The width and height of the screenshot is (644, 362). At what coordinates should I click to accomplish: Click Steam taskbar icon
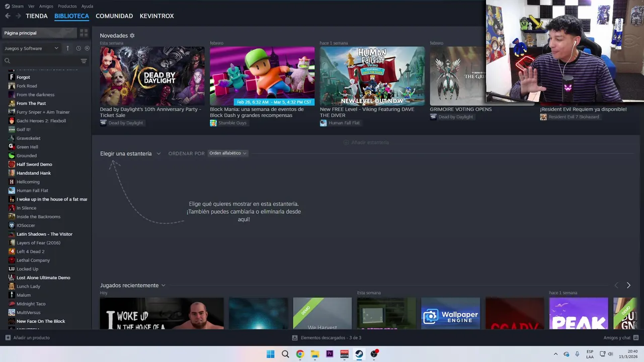pos(359,354)
